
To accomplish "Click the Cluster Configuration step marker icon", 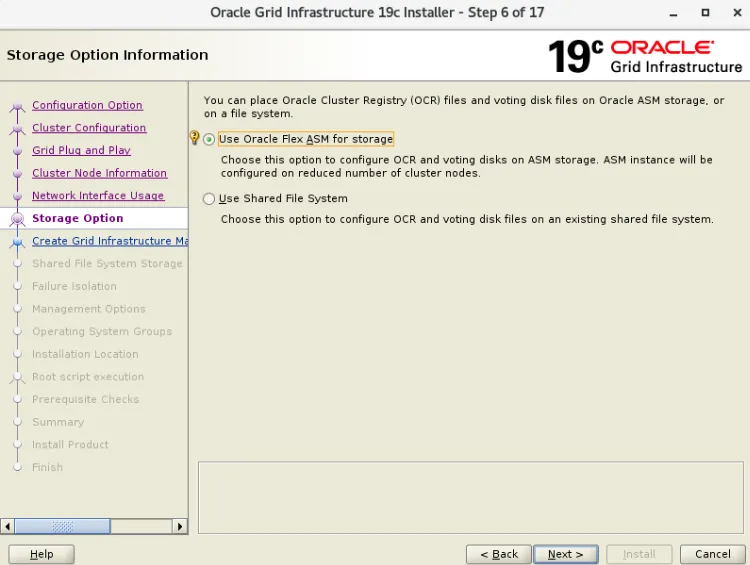I will tap(18, 129).
